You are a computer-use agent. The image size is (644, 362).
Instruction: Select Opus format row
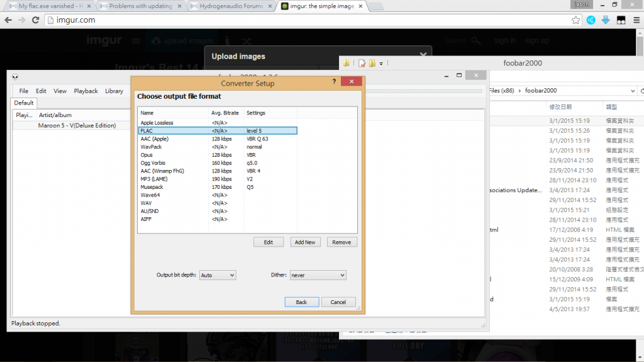pyautogui.click(x=218, y=155)
